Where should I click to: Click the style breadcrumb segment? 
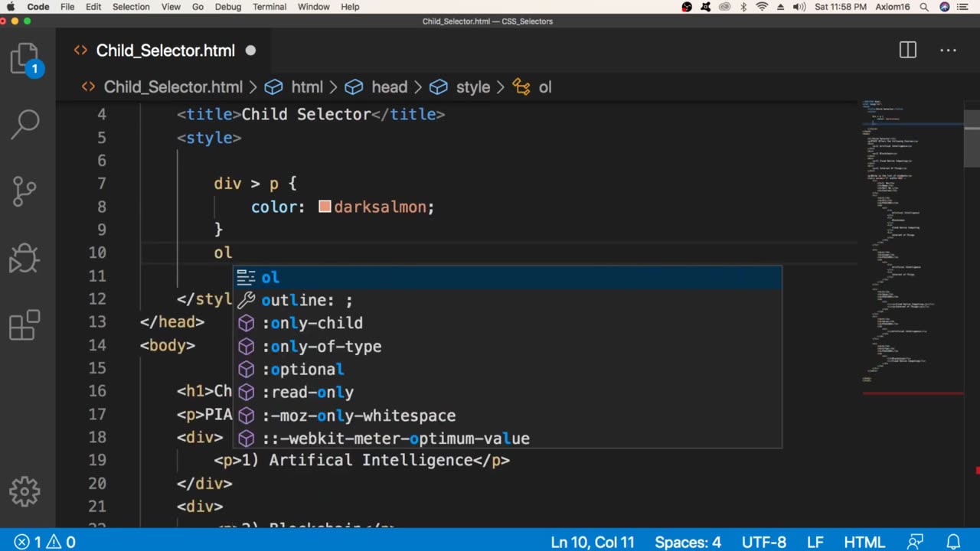(473, 87)
